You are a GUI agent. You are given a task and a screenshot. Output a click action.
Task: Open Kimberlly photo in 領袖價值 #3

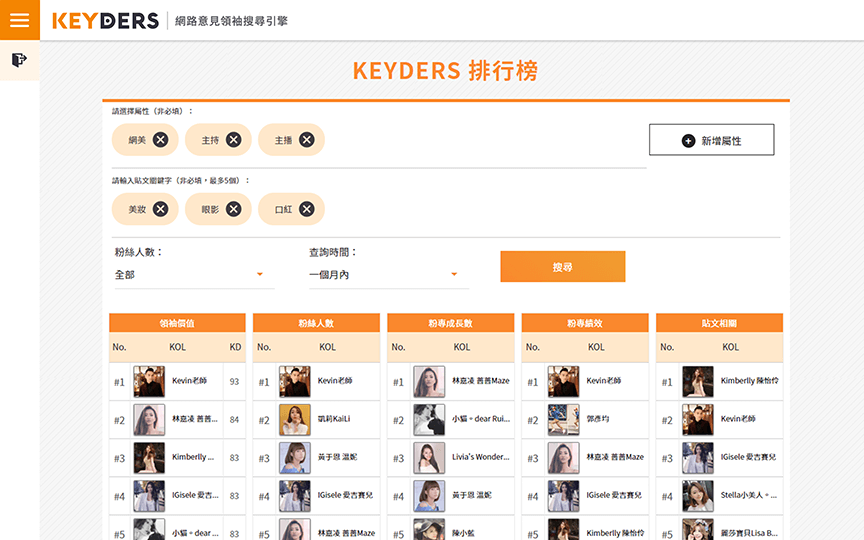pos(149,458)
